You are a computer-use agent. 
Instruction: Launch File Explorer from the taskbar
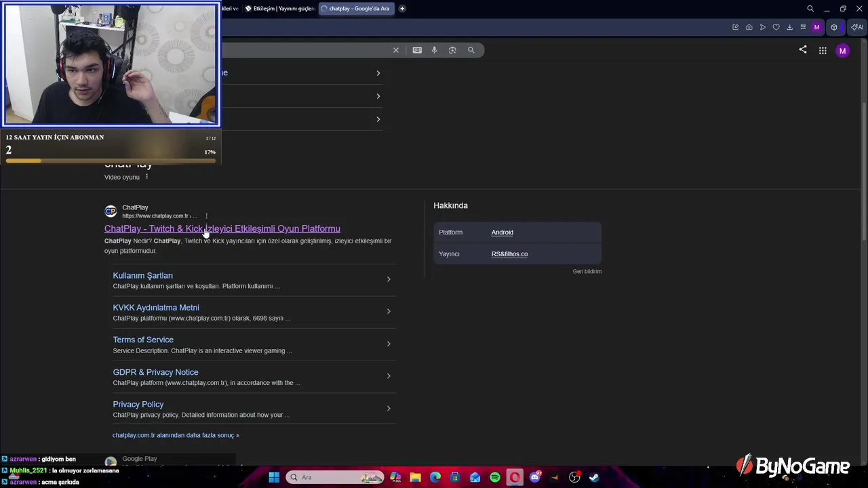[x=415, y=477]
